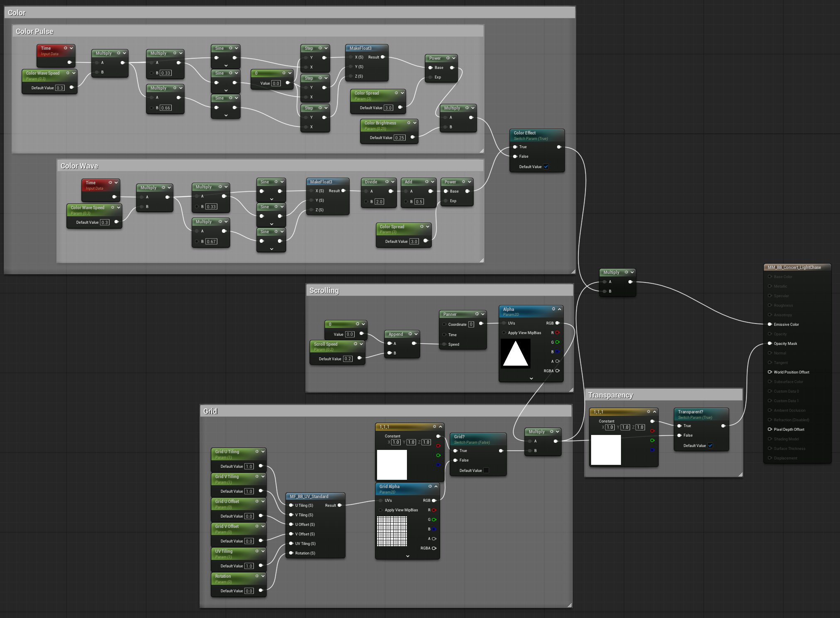Click the World Position Offset pin

769,372
